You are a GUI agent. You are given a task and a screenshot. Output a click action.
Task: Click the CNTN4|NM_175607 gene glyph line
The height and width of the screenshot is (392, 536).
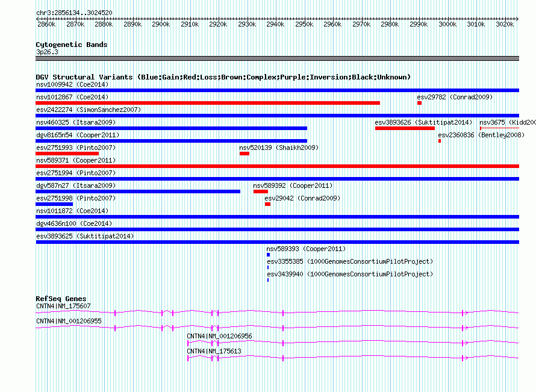[x=277, y=313]
